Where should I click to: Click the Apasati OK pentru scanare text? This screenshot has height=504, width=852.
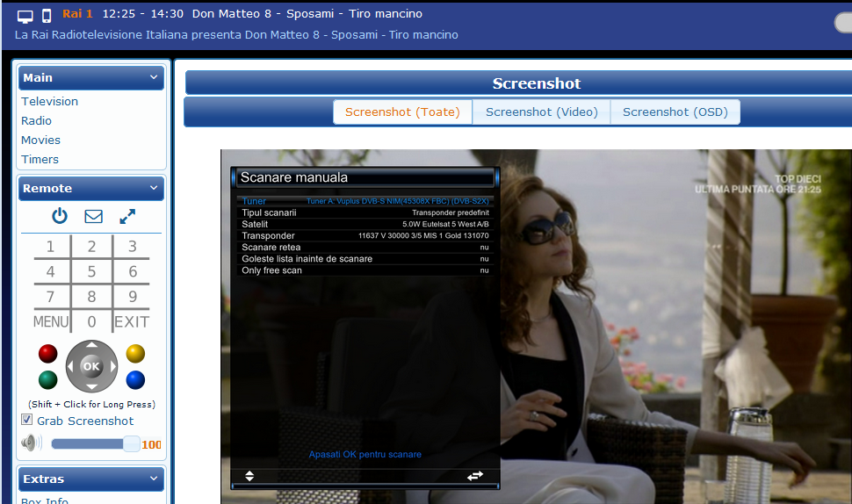click(x=365, y=454)
